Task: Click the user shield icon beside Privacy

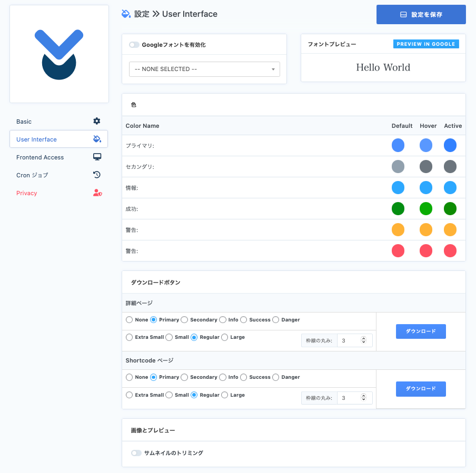Action: [97, 193]
